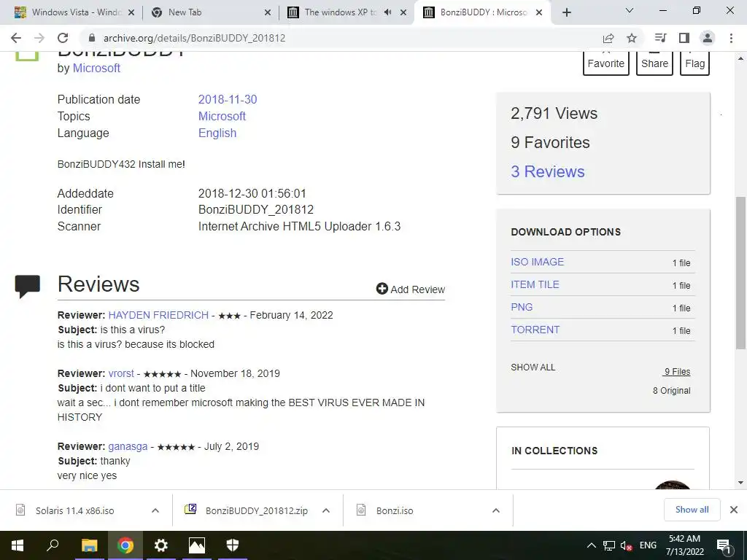
Task: Expand Solaris 11.4 x86.iso download menu
Action: click(155, 511)
